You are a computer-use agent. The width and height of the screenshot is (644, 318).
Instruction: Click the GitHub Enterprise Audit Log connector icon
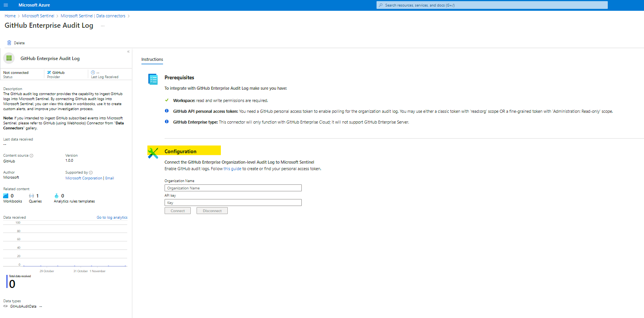point(9,58)
